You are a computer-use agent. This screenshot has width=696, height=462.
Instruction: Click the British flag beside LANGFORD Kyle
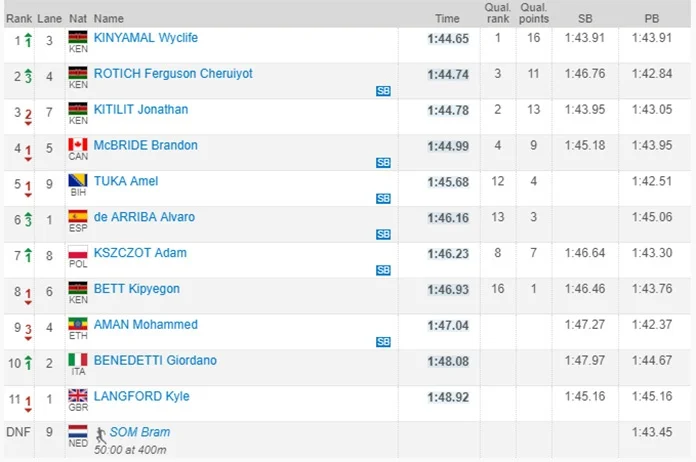(x=77, y=397)
